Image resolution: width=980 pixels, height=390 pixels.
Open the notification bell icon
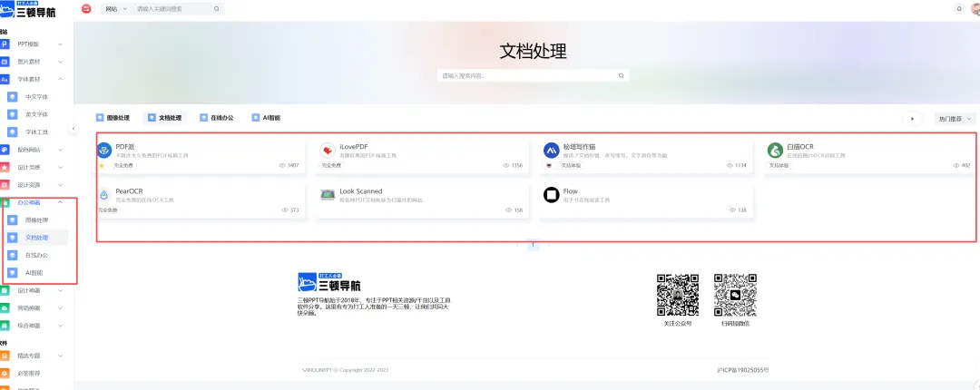coord(959,9)
